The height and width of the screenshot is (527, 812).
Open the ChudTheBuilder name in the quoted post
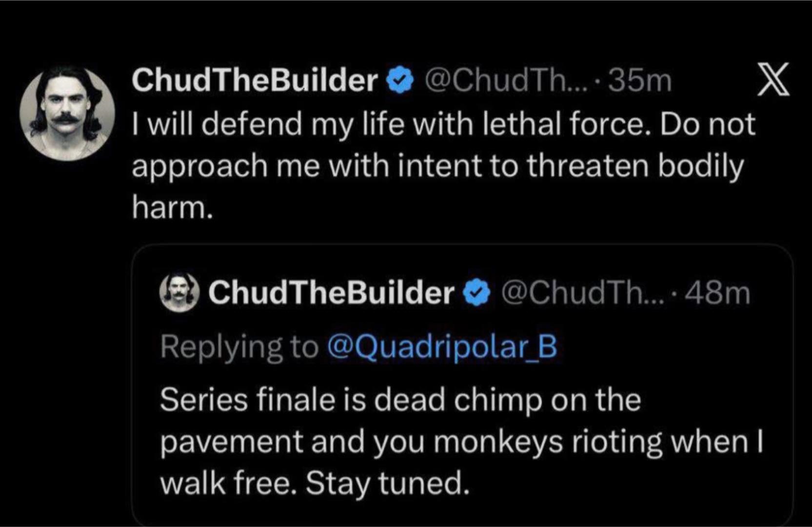[331, 293]
